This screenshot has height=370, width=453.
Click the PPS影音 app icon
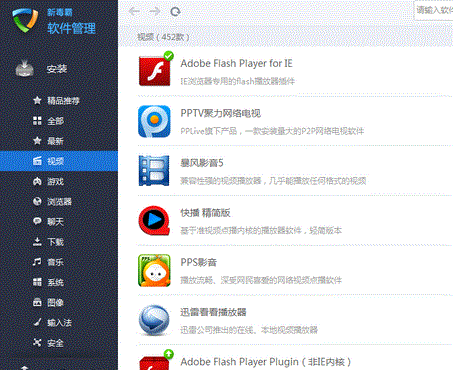(x=154, y=270)
